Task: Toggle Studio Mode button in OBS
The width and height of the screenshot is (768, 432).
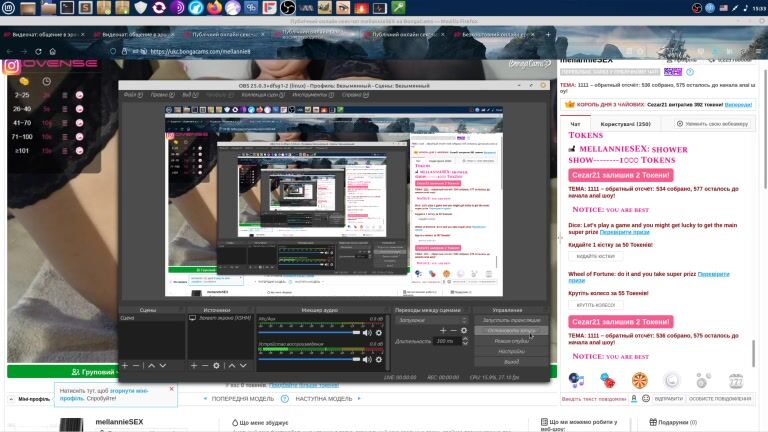Action: click(510, 341)
